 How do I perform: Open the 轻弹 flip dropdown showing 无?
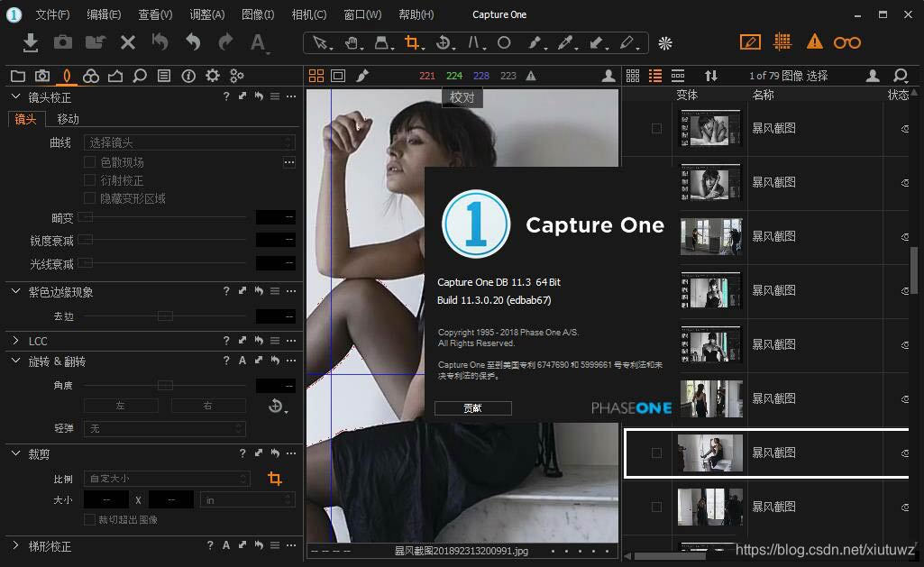pos(164,428)
